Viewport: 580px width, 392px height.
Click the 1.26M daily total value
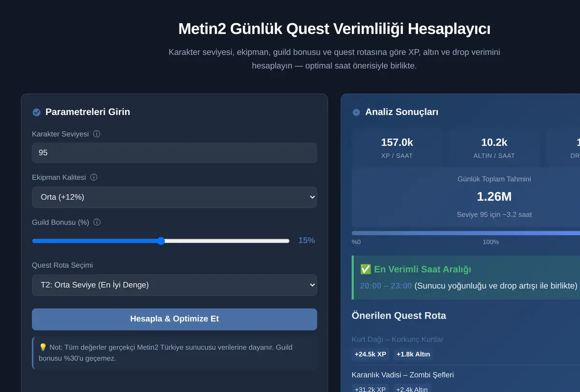point(494,197)
